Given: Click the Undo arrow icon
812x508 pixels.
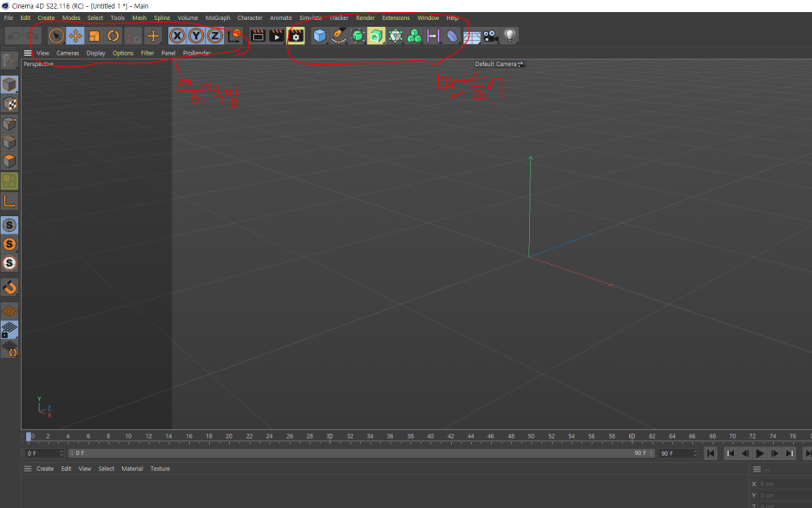Looking at the screenshot, I should [14, 36].
